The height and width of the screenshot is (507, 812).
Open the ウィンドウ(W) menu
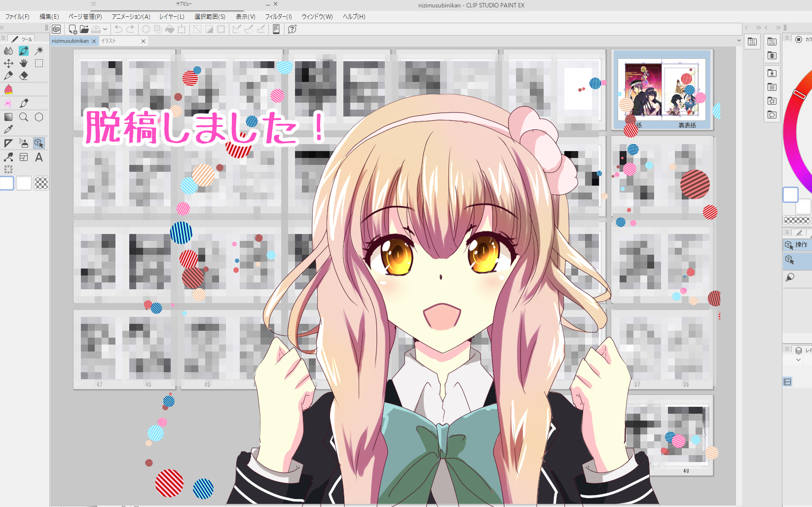click(317, 17)
